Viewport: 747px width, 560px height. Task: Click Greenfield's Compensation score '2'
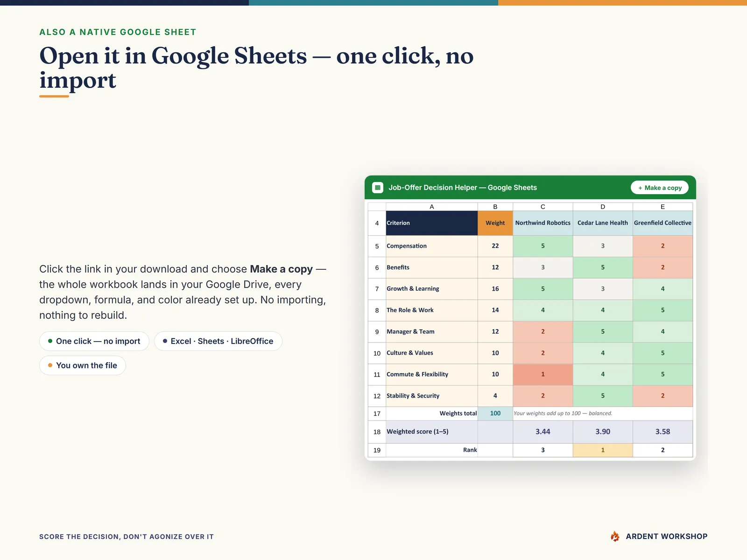click(x=662, y=246)
